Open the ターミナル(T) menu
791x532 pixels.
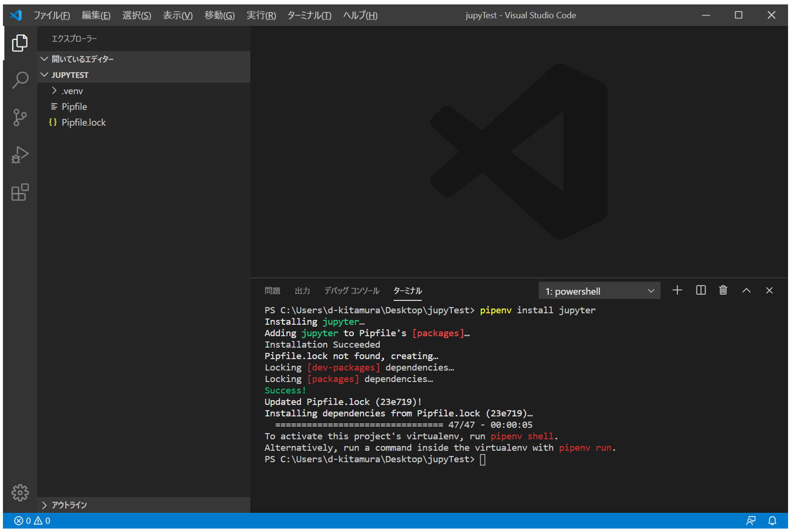[x=309, y=15]
